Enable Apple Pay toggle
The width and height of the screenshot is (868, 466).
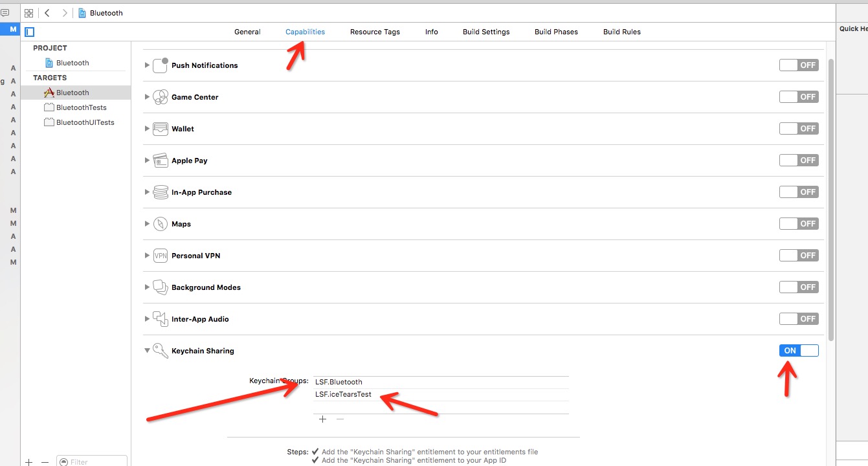799,161
